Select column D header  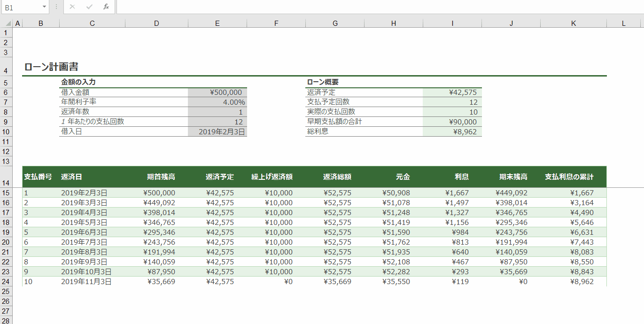point(156,23)
